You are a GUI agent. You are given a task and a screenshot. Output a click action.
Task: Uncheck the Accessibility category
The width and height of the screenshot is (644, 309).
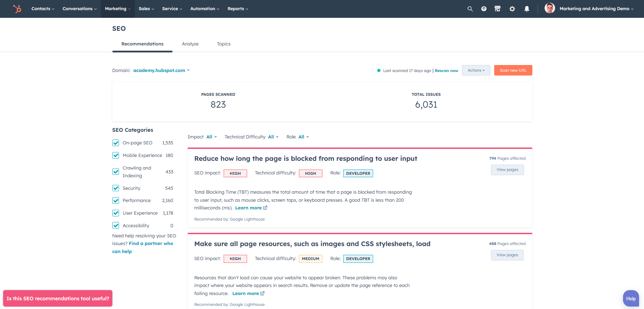click(x=116, y=225)
